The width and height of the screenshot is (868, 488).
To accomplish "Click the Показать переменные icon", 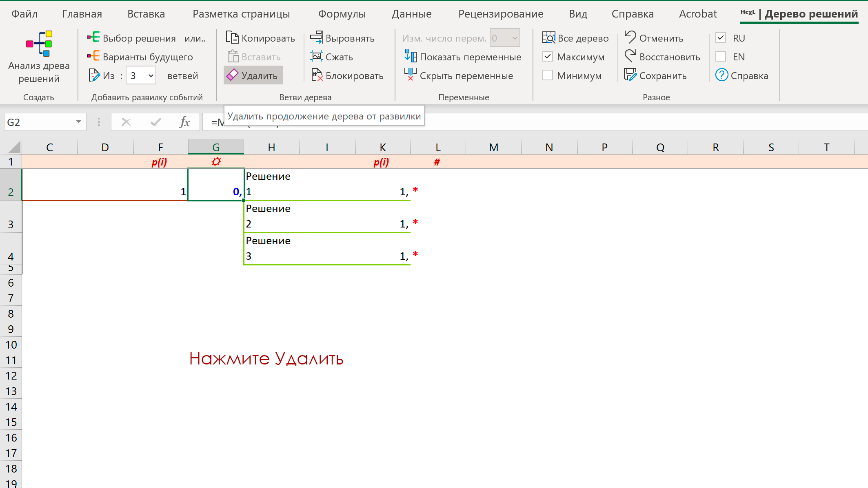I will point(410,56).
